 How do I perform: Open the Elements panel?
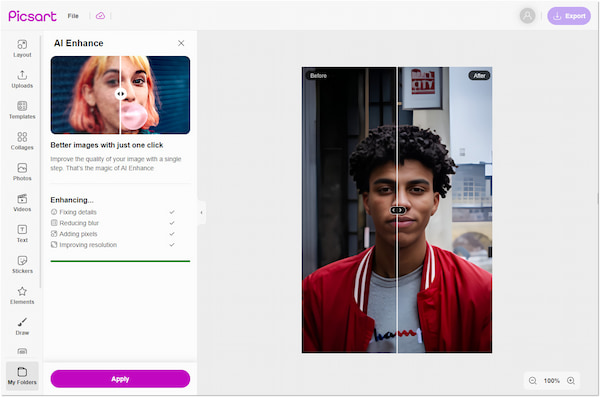(22, 296)
